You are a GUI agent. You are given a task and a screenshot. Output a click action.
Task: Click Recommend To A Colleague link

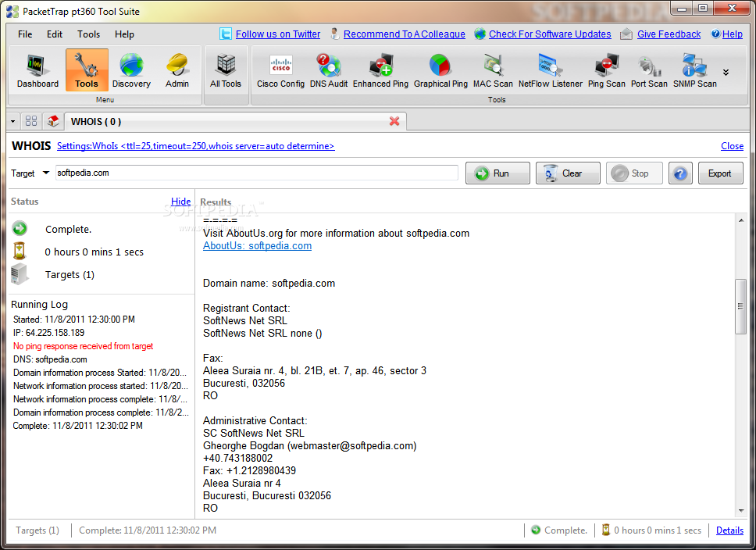404,34
